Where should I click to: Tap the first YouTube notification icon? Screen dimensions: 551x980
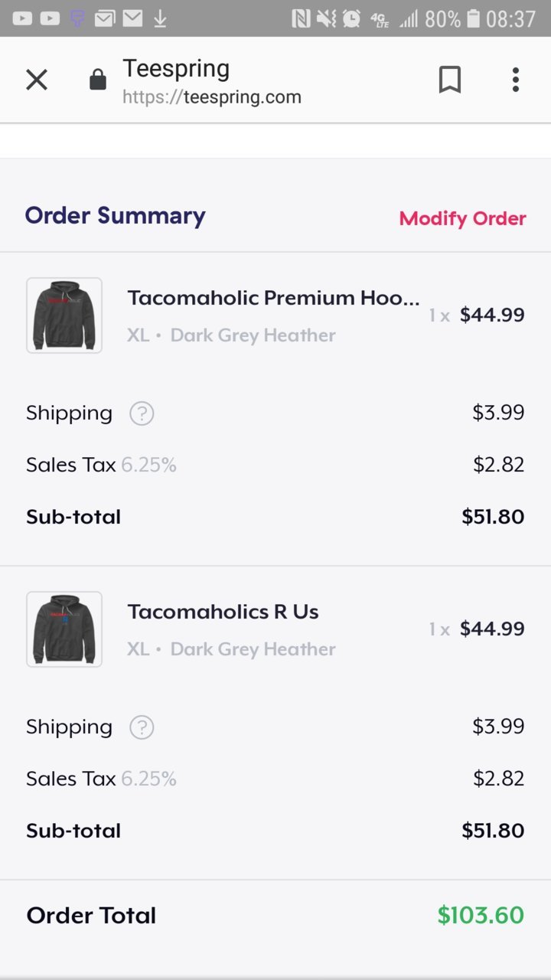[22, 18]
